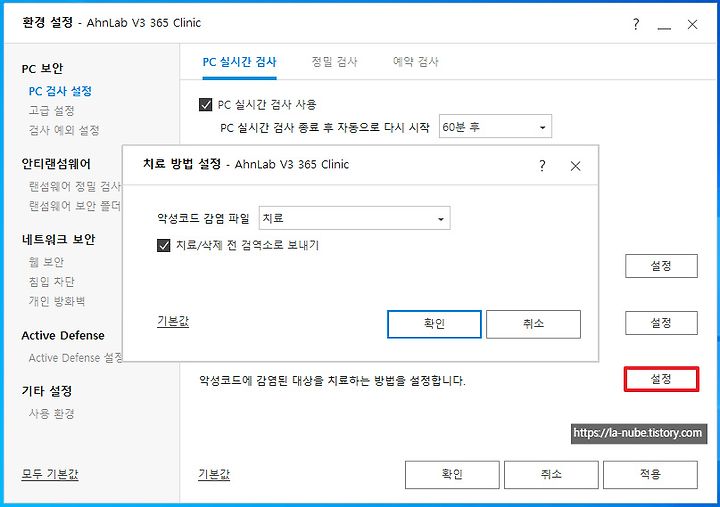This screenshot has width=720, height=507.
Task: Click 기본값 link in the dialog
Action: [x=173, y=321]
